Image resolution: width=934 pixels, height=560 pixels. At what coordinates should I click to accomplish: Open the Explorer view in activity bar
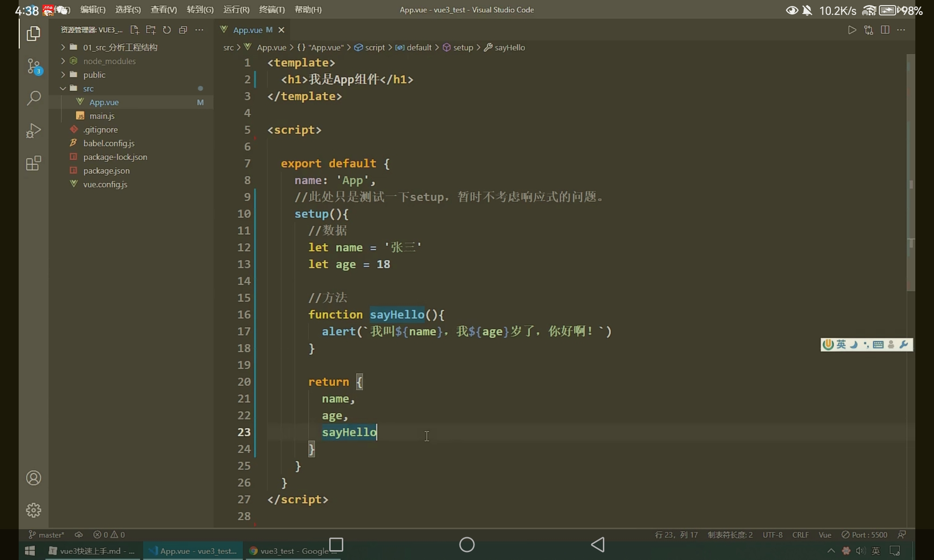[34, 34]
